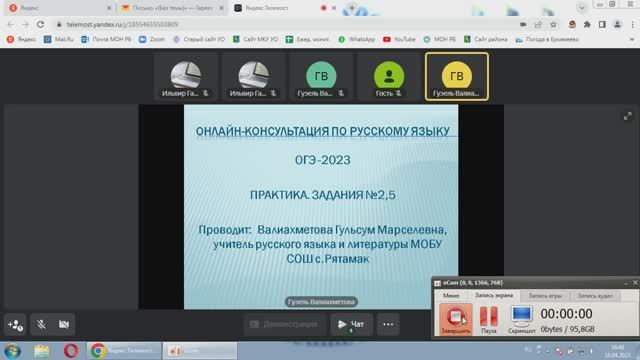This screenshot has height=360, width=640.
Task: Click the camera indicator in address bar
Action: [523, 24]
